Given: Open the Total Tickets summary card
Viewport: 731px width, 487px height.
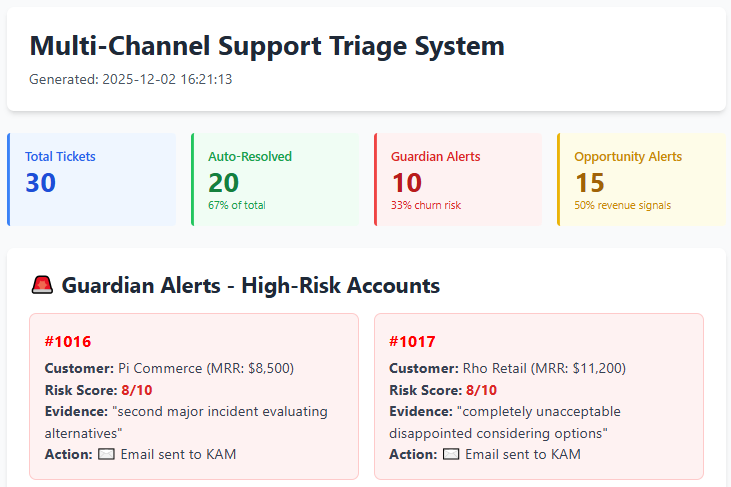Looking at the screenshot, I should coord(92,179).
